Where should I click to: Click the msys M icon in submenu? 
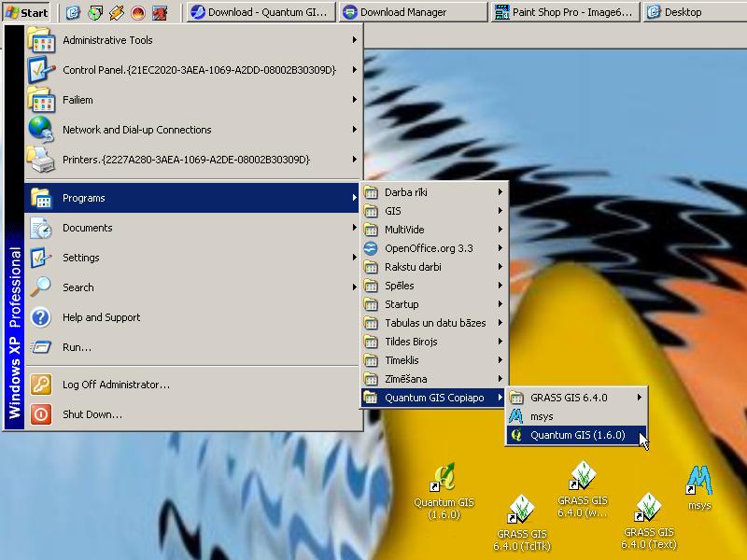pos(516,416)
